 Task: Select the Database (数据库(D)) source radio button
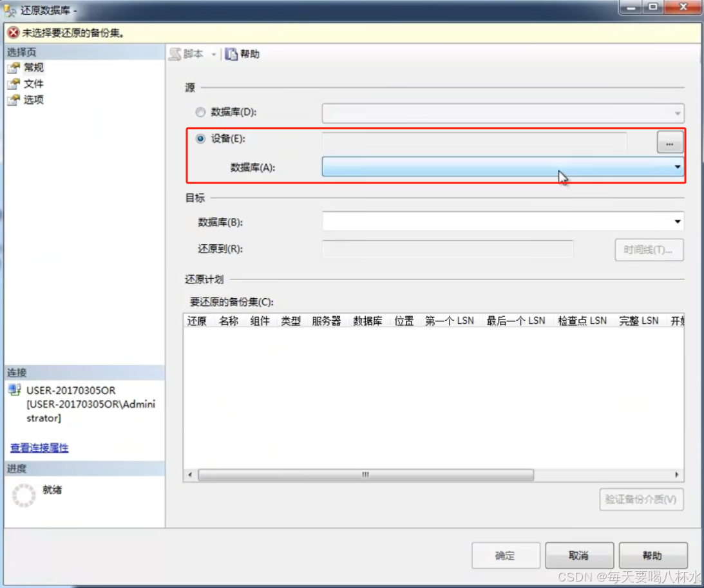tap(200, 112)
